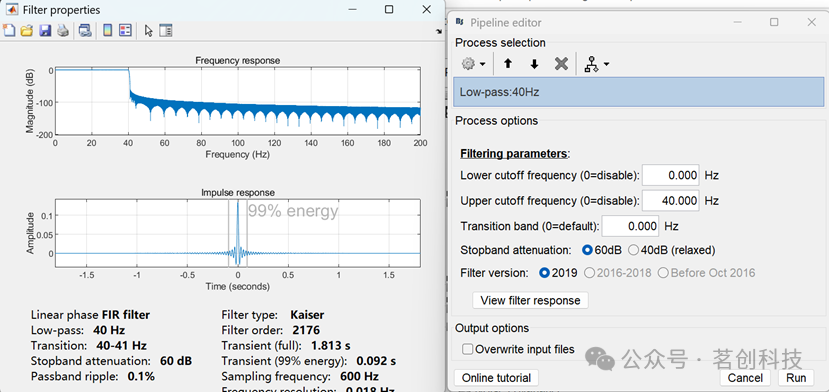
Task: Run the pipeline
Action: click(796, 378)
